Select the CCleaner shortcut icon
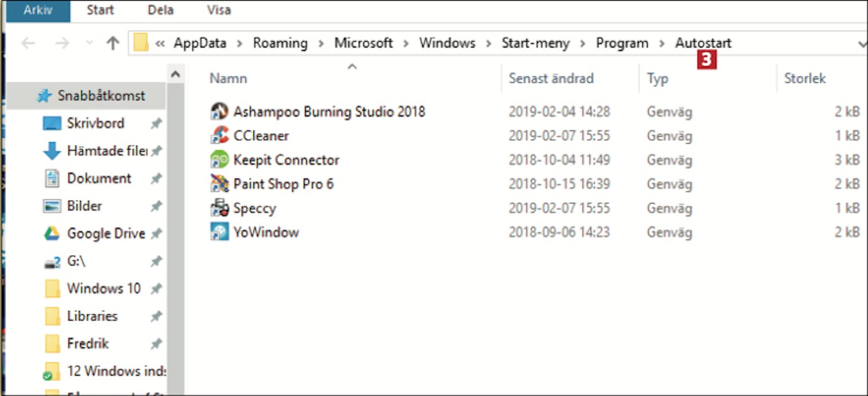This screenshot has width=868, height=396. tap(219, 135)
